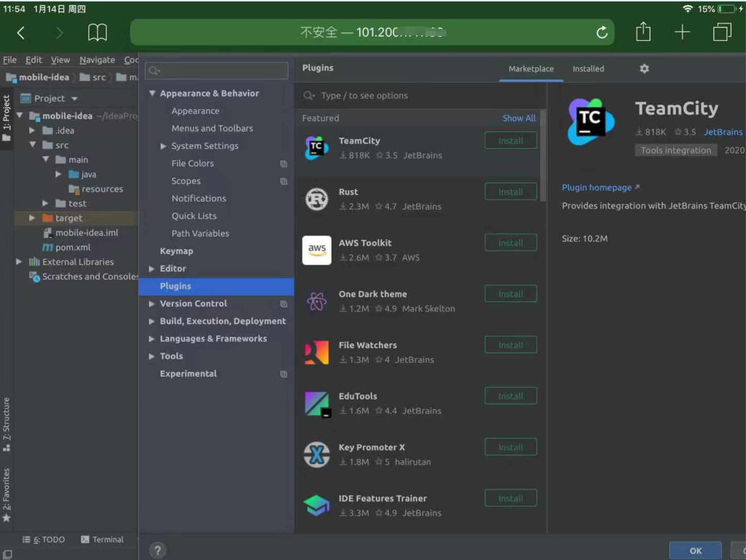Click the TeamCity plugin logo in list
This screenshot has width=746, height=560.
point(316,147)
